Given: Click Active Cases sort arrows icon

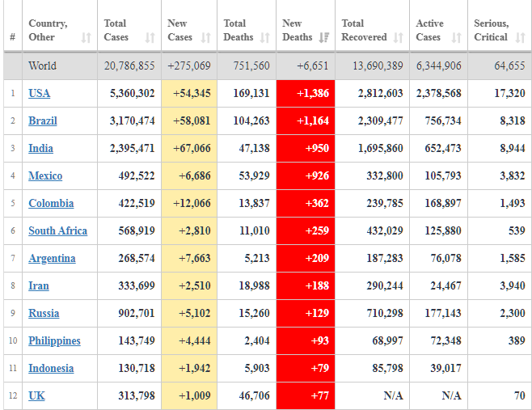Looking at the screenshot, I should pos(456,37).
